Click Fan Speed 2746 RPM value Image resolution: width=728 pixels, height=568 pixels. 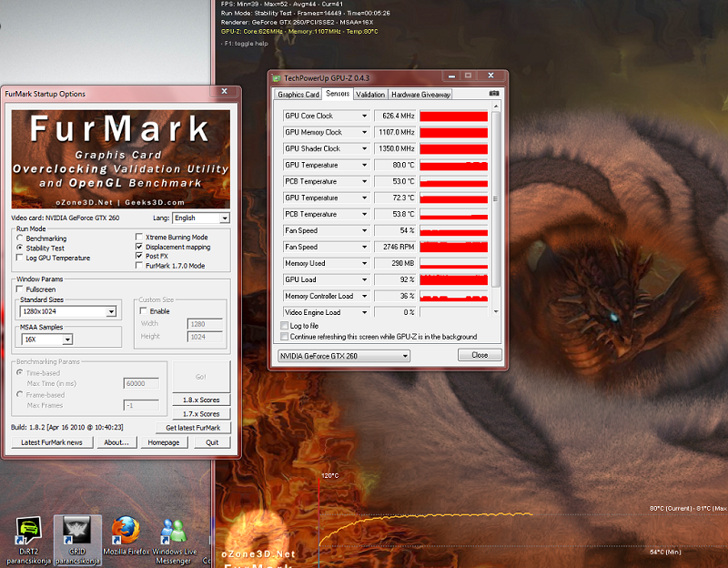(395, 247)
